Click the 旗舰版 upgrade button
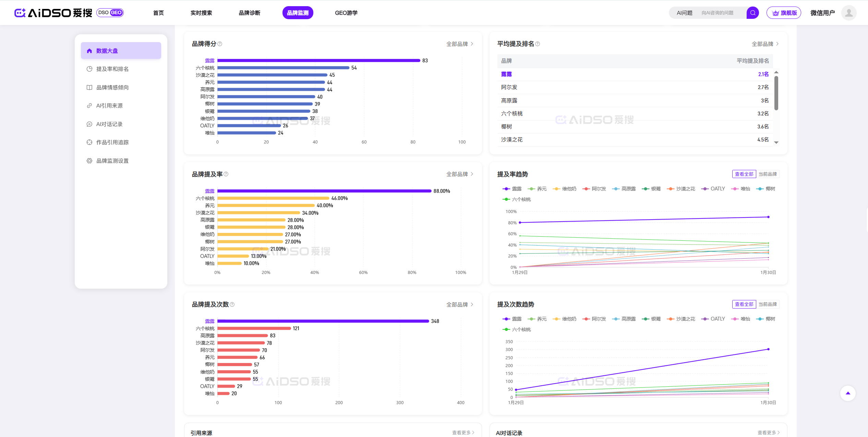The width and height of the screenshot is (868, 437). coord(784,13)
